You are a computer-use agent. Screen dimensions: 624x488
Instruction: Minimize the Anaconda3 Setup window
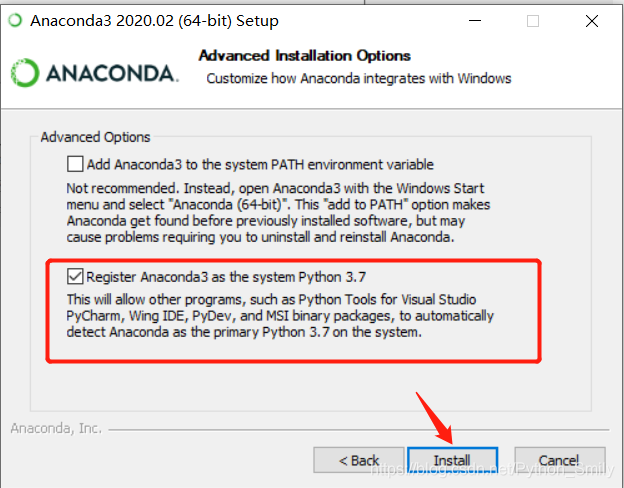pos(479,21)
